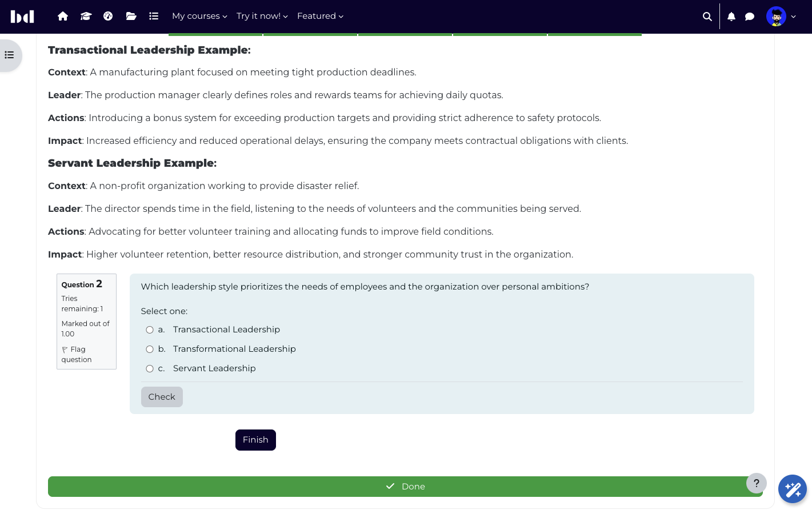Open the dashboard gauge icon
Viewport: 812px width, 510px height.
[108, 16]
